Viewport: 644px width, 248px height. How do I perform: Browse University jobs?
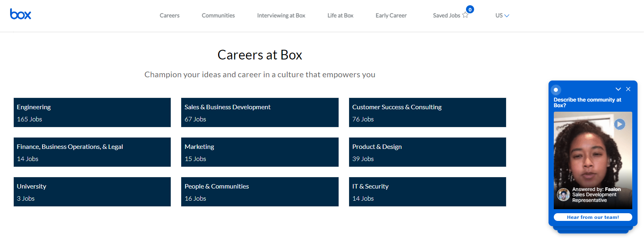click(x=92, y=192)
